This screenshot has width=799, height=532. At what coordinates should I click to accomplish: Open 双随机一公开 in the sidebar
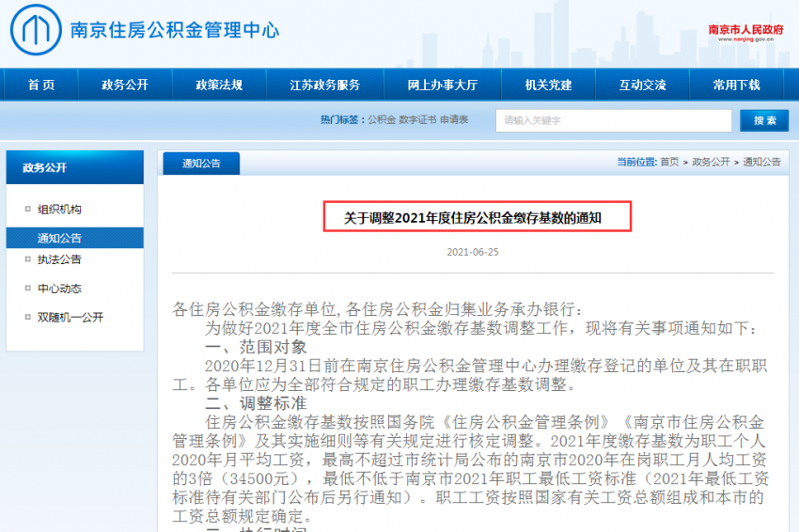pos(70,318)
